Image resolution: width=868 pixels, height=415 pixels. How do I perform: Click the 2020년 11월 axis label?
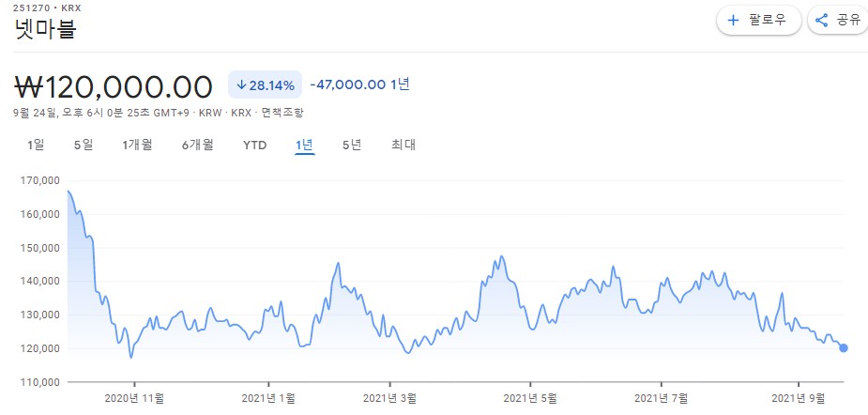click(x=134, y=397)
